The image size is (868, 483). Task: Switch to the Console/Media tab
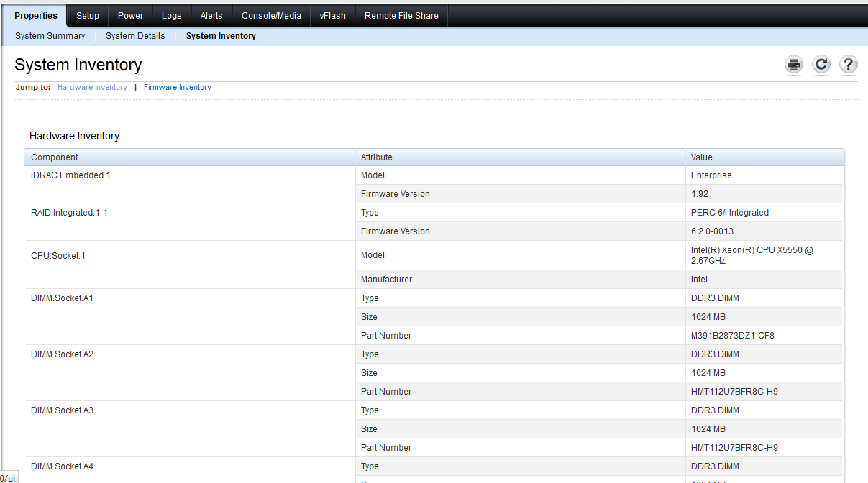click(x=271, y=15)
